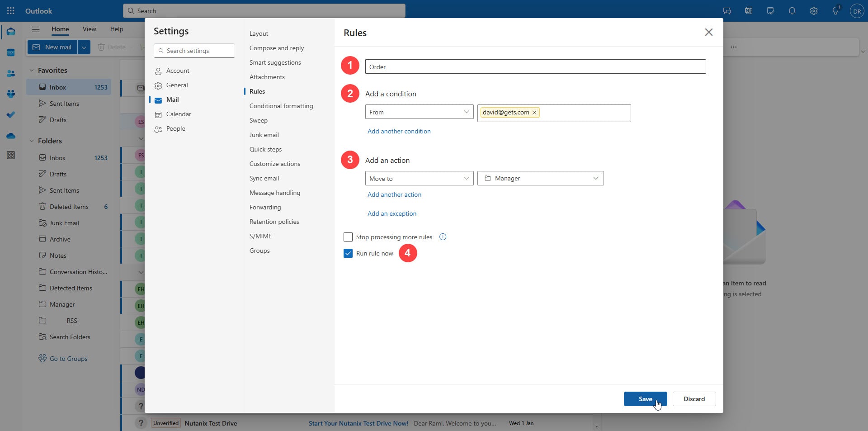The width and height of the screenshot is (868, 431).
Task: Expand the From condition dropdown
Action: point(419,112)
